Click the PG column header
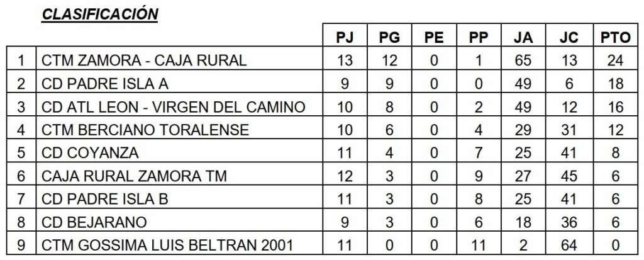644x260 pixels. (389, 38)
